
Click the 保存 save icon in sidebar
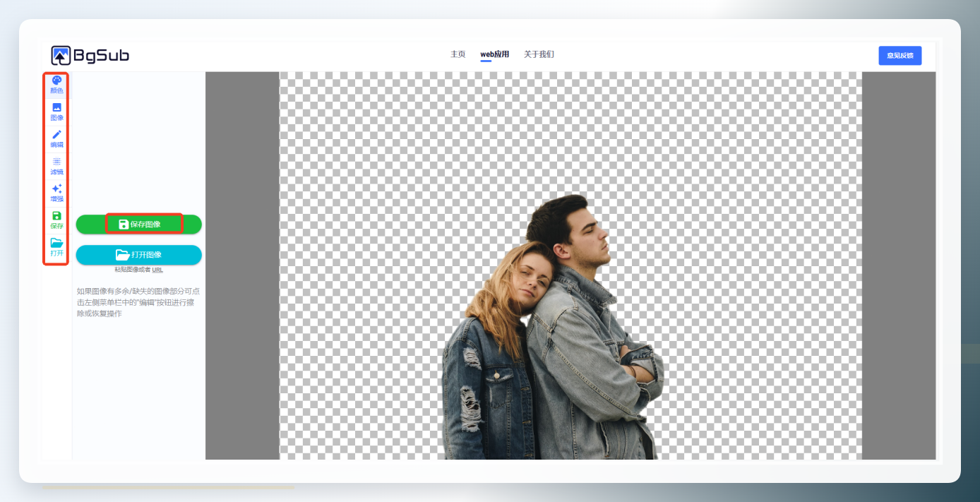[56, 220]
